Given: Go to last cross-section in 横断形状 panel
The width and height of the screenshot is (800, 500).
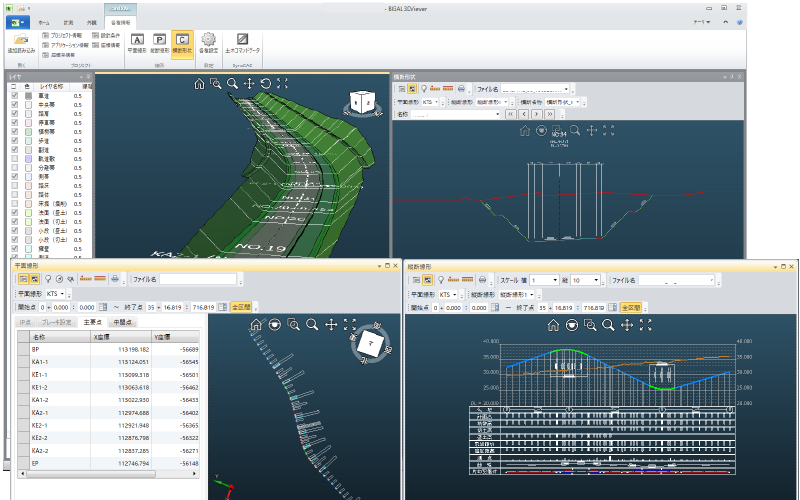Looking at the screenshot, I should click(550, 114).
